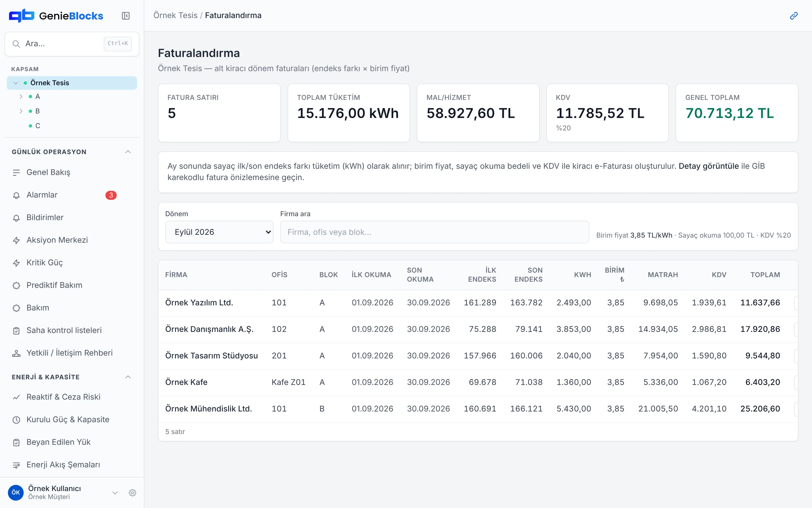Click the Saha kontrol listeleri clipboard icon
812x508 pixels.
coord(16,330)
